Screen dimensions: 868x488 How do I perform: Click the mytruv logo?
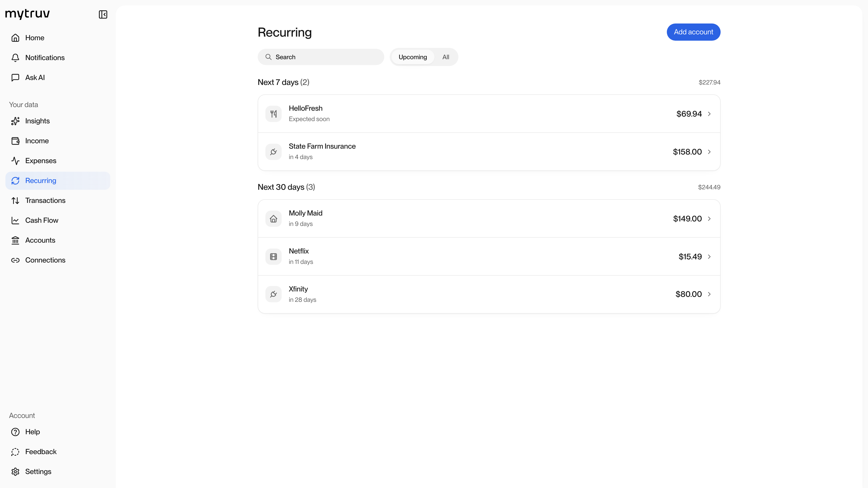point(28,14)
